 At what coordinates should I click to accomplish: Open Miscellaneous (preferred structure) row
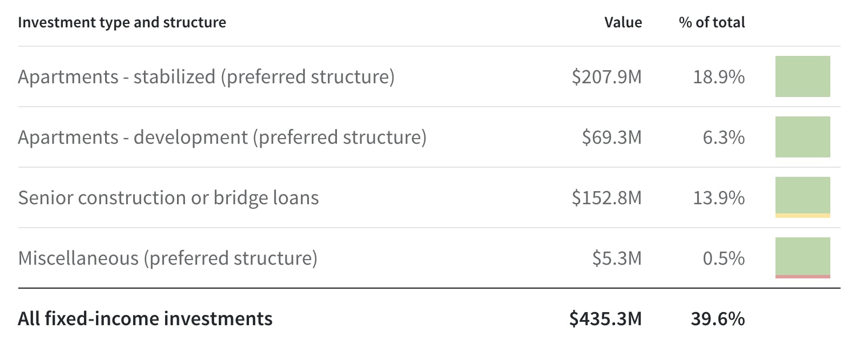click(429, 258)
